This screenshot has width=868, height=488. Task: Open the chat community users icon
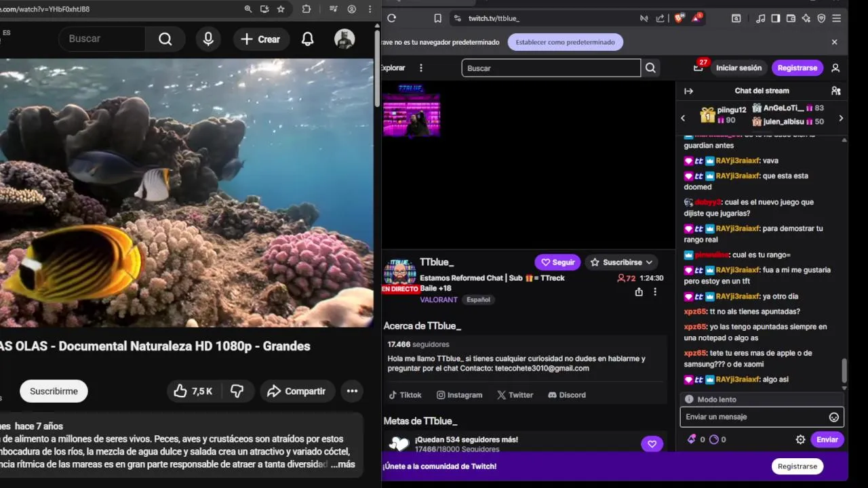[x=835, y=91]
